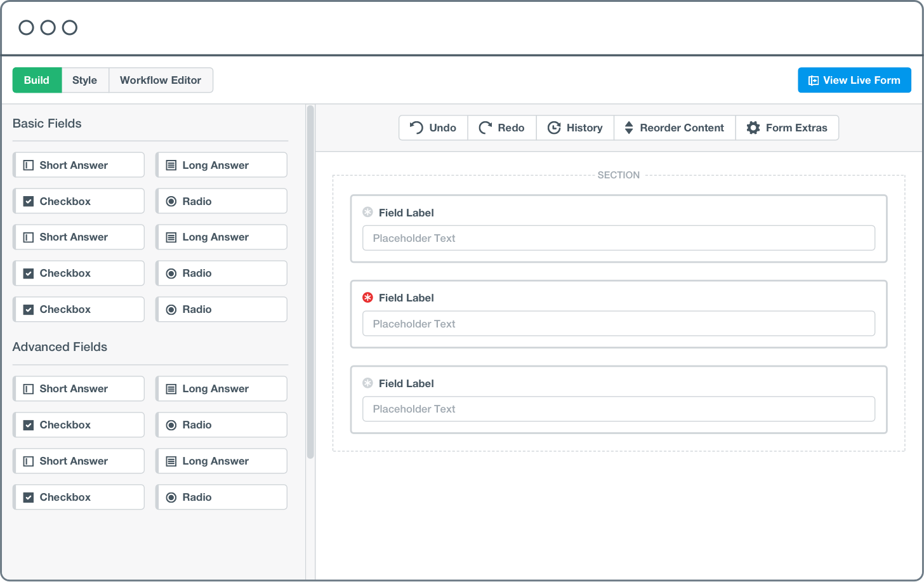Click last field's Placeholder Text input
The image size is (924, 582).
[619, 409]
